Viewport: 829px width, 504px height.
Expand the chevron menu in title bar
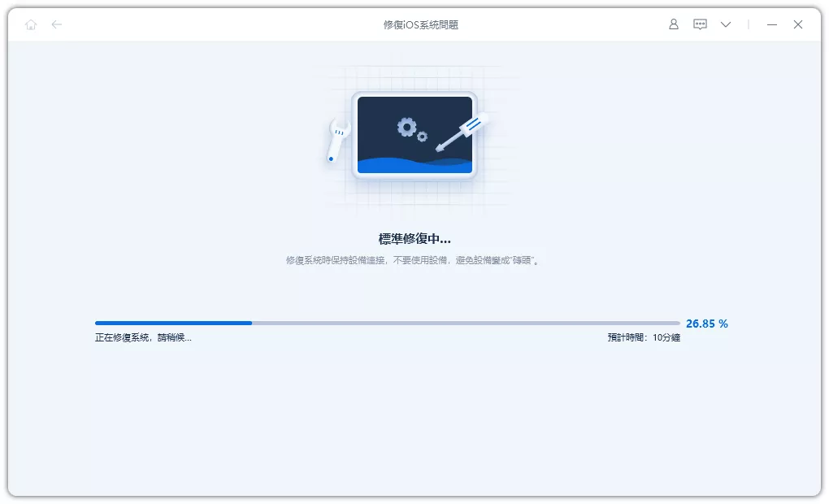pos(726,24)
